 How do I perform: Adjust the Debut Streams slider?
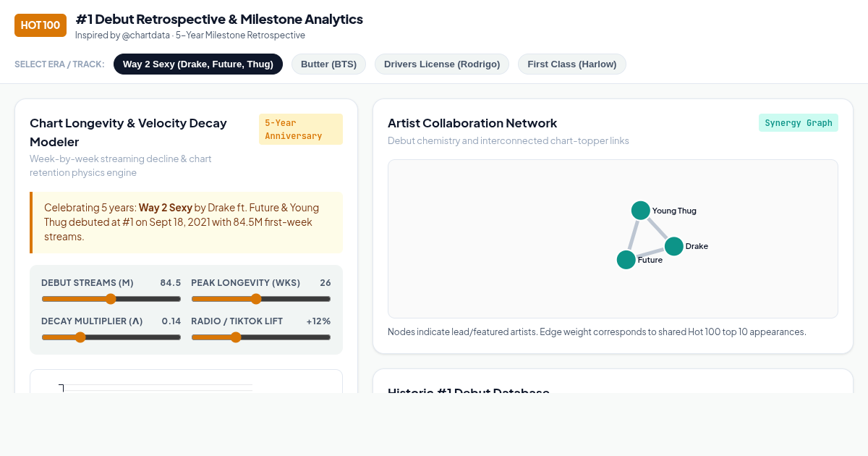coord(111,299)
